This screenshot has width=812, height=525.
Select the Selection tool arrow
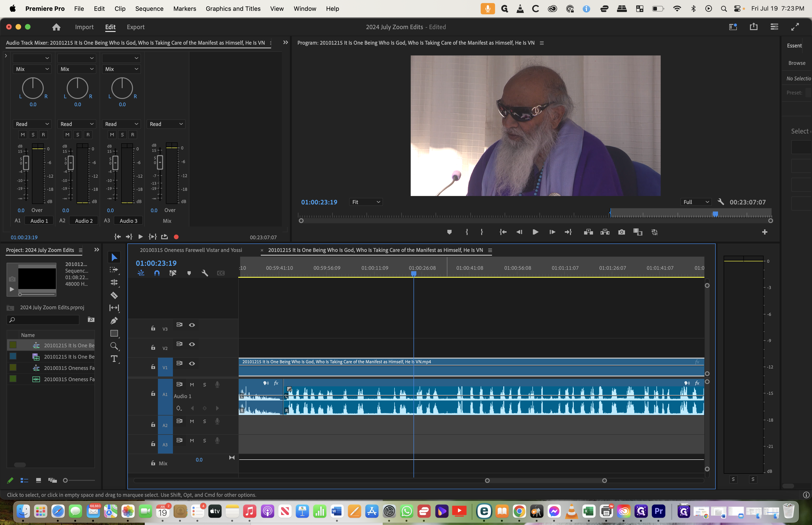click(114, 257)
